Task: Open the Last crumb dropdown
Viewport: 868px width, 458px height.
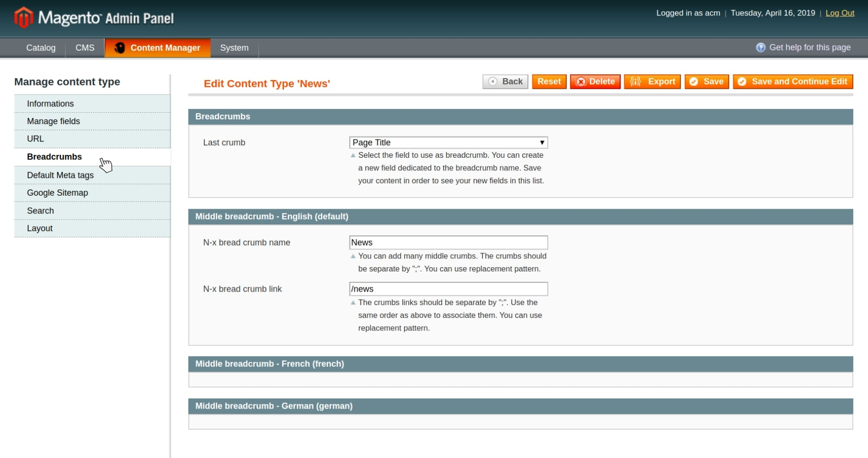Action: pos(448,142)
